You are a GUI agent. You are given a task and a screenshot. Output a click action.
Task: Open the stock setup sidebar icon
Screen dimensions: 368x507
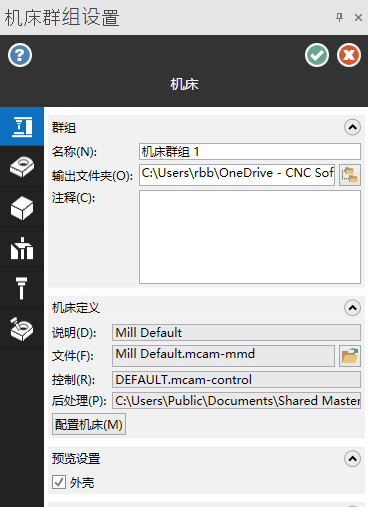click(x=22, y=167)
